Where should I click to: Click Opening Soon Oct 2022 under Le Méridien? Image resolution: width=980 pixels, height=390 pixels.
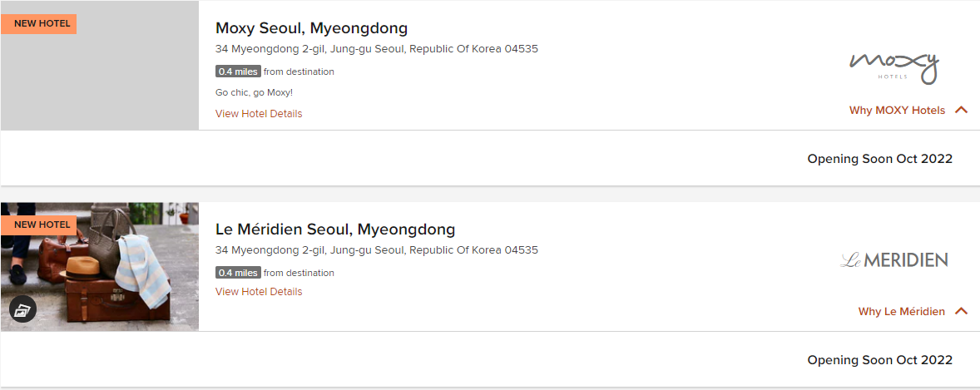click(879, 360)
